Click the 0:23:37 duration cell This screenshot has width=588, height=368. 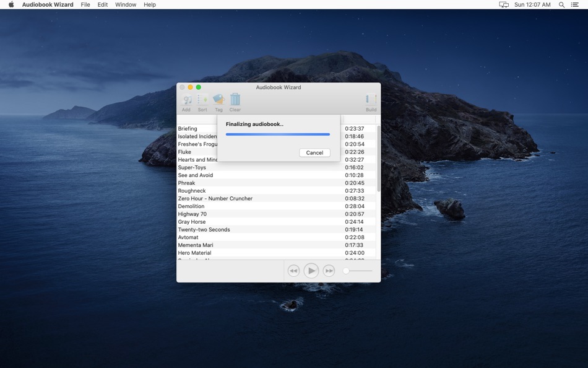click(355, 128)
